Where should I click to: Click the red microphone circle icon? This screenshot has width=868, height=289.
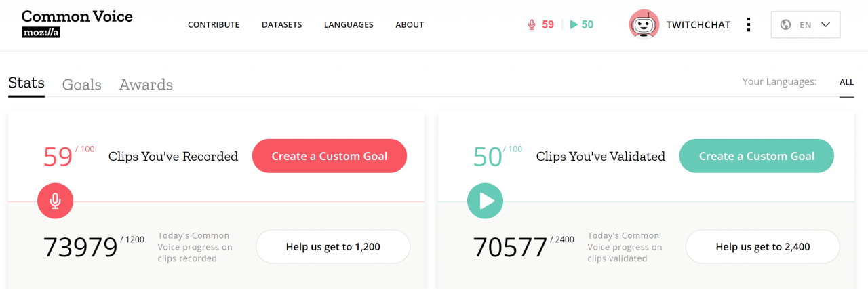pyautogui.click(x=55, y=201)
